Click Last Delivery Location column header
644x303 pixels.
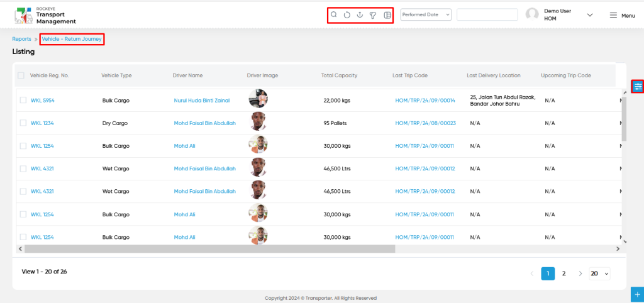click(x=494, y=75)
